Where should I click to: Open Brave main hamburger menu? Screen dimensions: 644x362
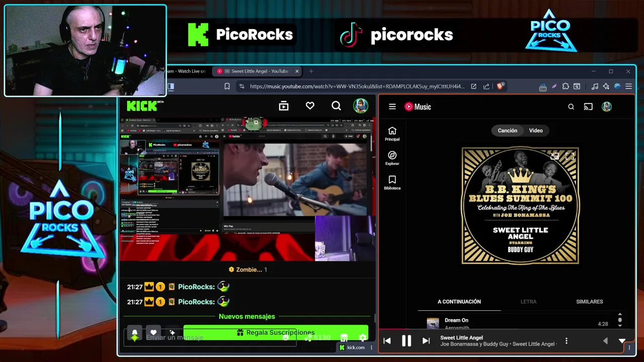629,86
